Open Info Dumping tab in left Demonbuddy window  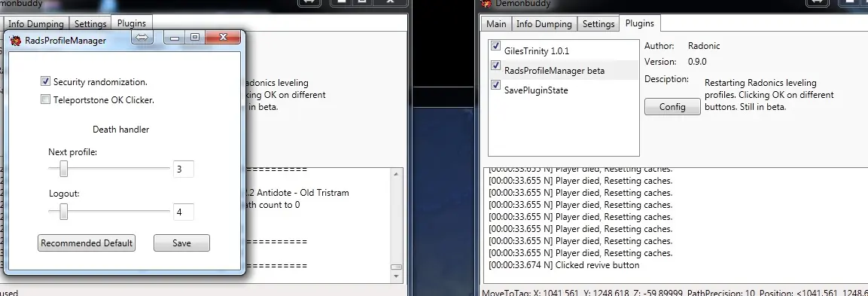(35, 24)
